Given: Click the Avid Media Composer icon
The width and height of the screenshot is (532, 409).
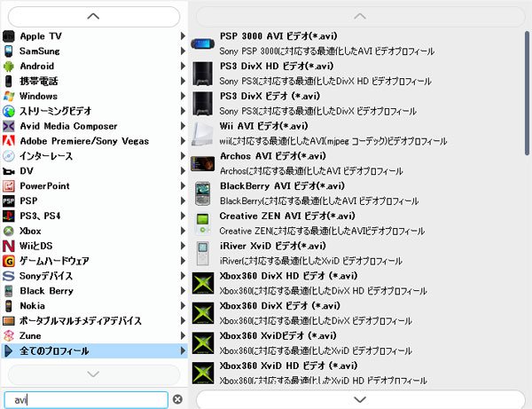Looking at the screenshot, I should click(x=9, y=126).
